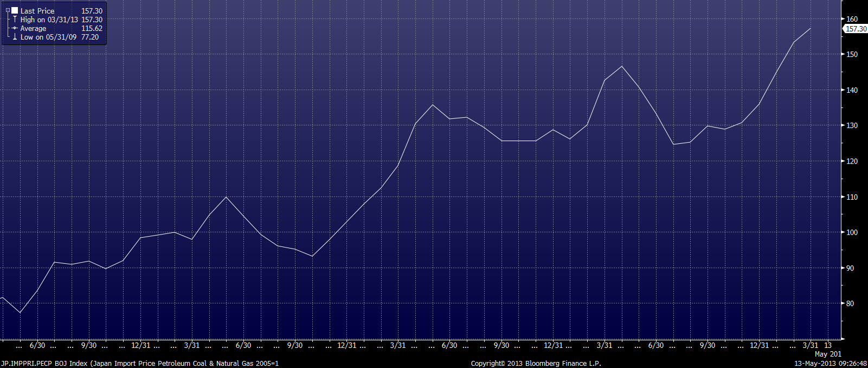
Task: Click the 90 label on the price axis
Action: (850, 268)
